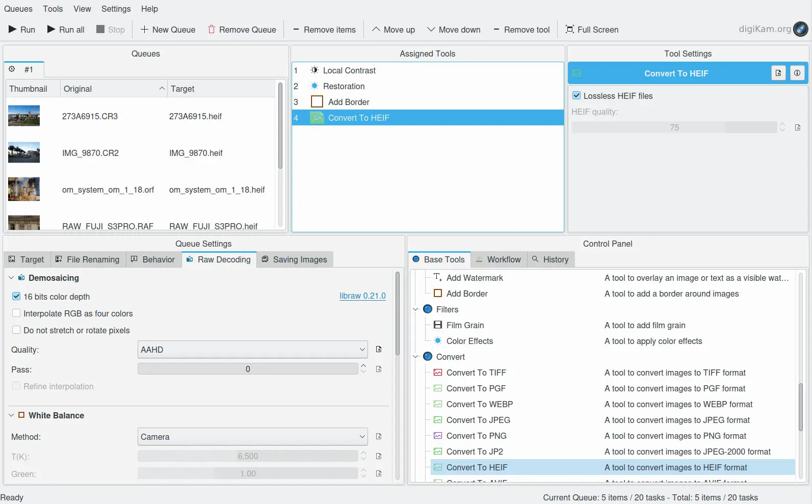Click the Move up arrow icon

coord(376,30)
